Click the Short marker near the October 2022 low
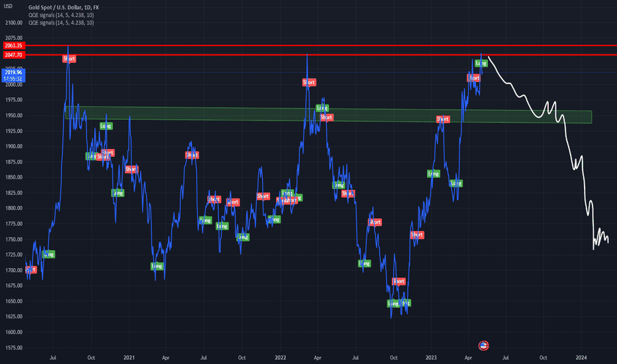Screen dimensions: 617x364 (398, 281)
